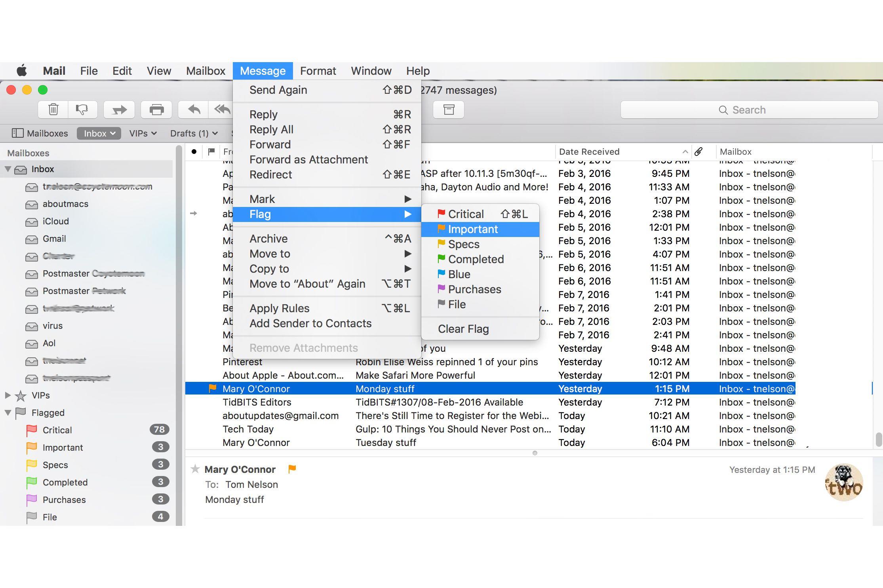Open the Inbox favorites dropdown

pyautogui.click(x=99, y=133)
